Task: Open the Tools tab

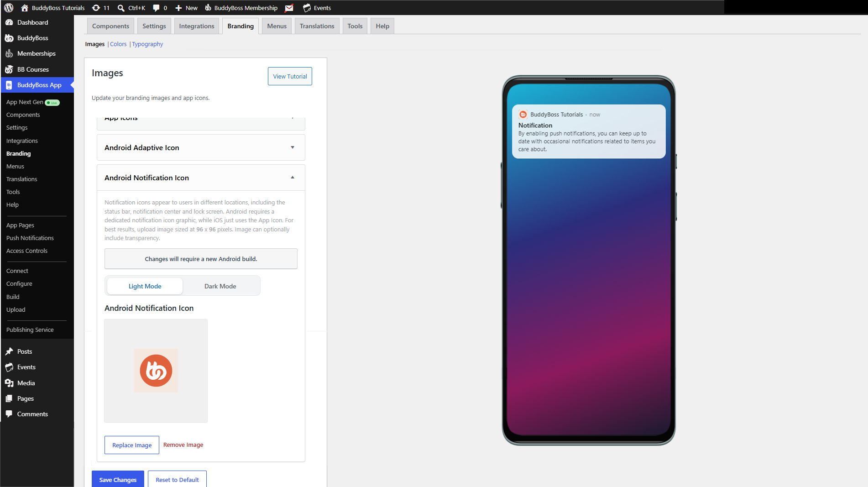Action: pyautogui.click(x=355, y=26)
